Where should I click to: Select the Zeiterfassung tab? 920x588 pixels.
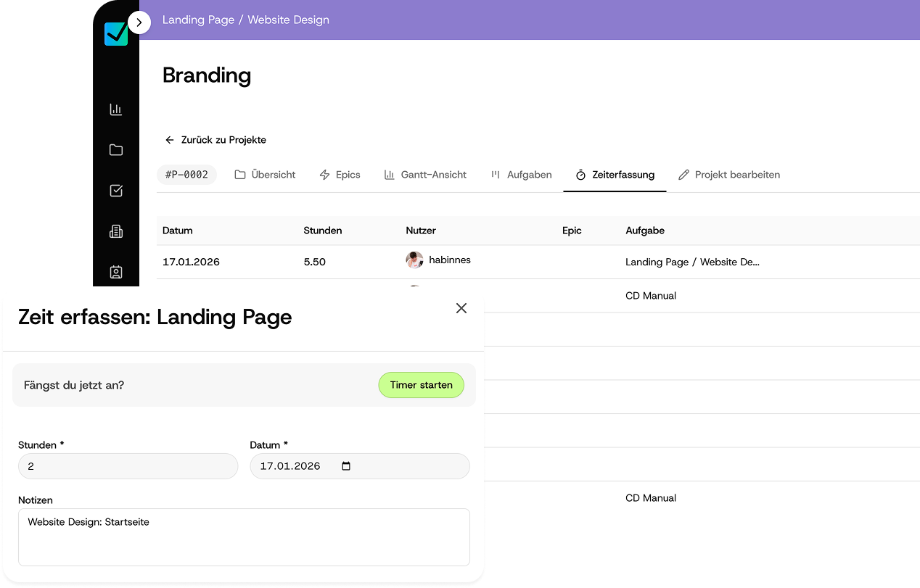[x=615, y=175]
